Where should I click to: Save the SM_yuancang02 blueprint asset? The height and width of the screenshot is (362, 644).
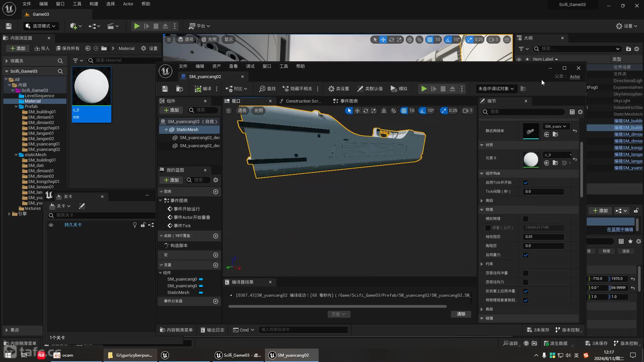(x=165, y=89)
